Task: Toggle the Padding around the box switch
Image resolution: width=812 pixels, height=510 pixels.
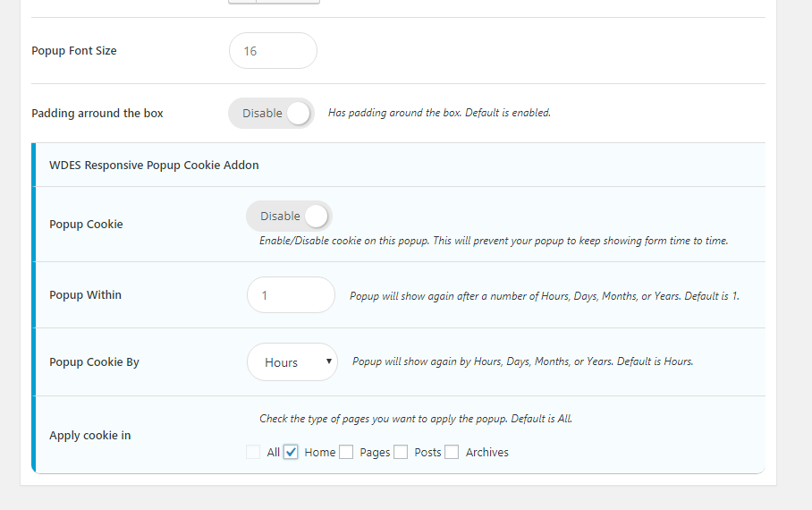Action: 271,114
